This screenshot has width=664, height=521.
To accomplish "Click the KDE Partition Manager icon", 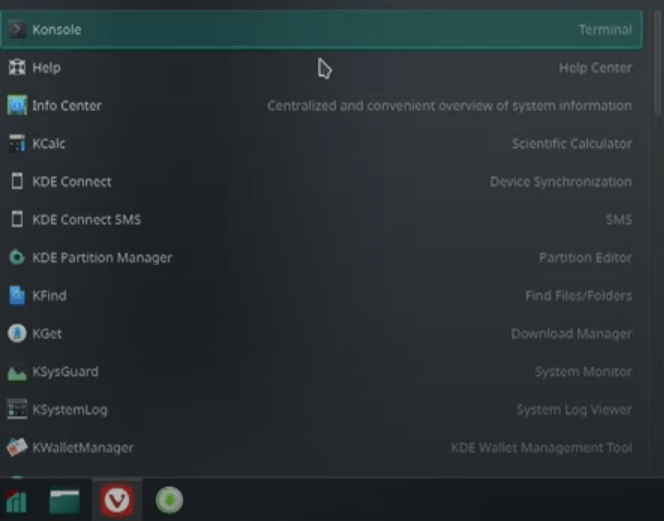I will tap(16, 258).
